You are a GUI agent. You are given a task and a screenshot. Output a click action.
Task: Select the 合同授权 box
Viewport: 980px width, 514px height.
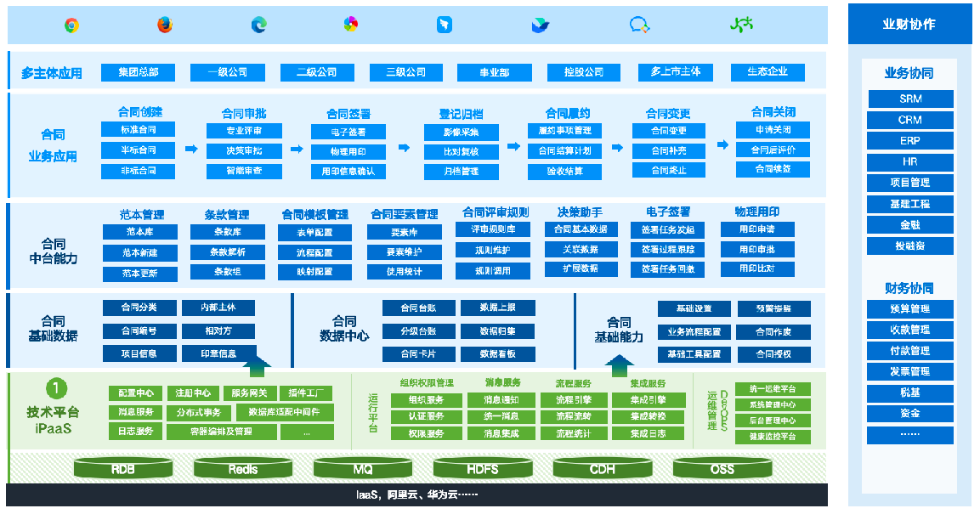click(773, 354)
